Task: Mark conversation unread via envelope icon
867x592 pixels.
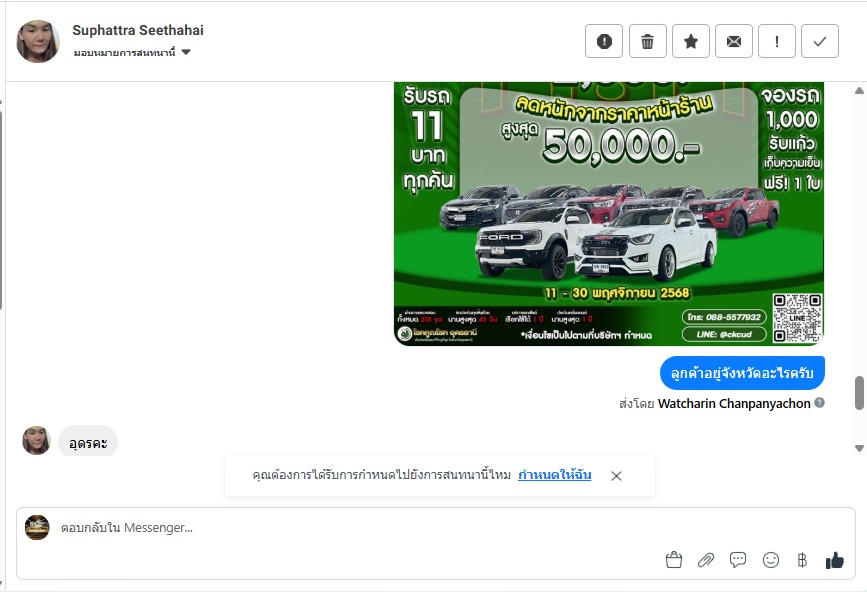Action: (x=734, y=41)
